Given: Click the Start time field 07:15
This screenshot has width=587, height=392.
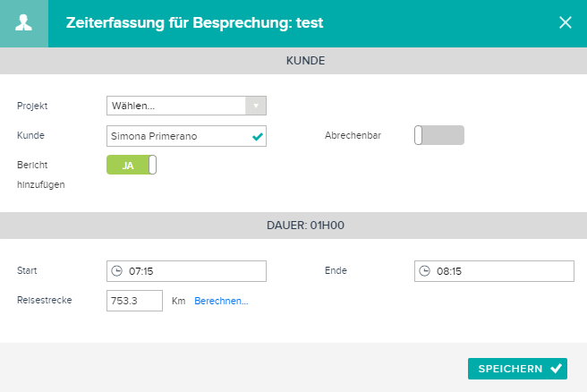Looking at the screenshot, I should click(x=186, y=271).
